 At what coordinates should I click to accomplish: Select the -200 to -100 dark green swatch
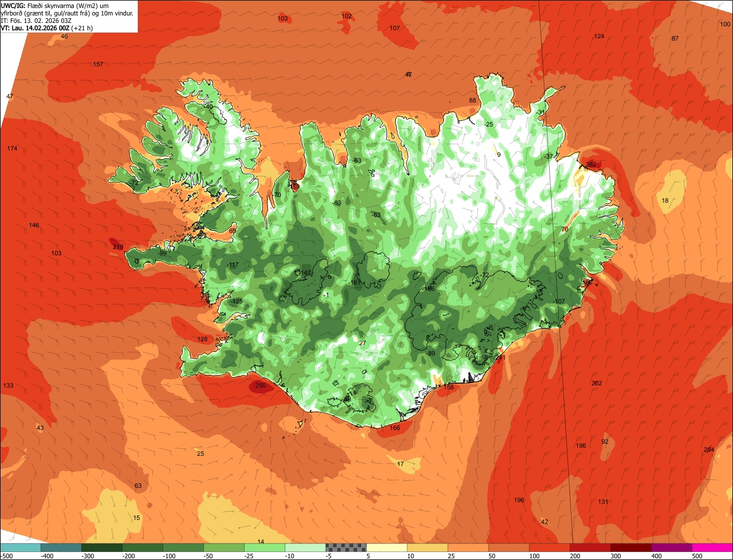coord(142,547)
